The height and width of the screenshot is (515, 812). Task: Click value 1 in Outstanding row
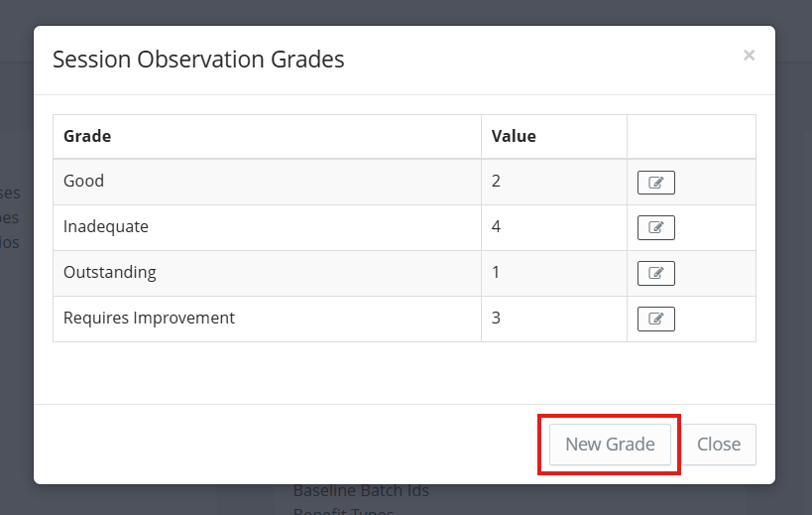497,273
